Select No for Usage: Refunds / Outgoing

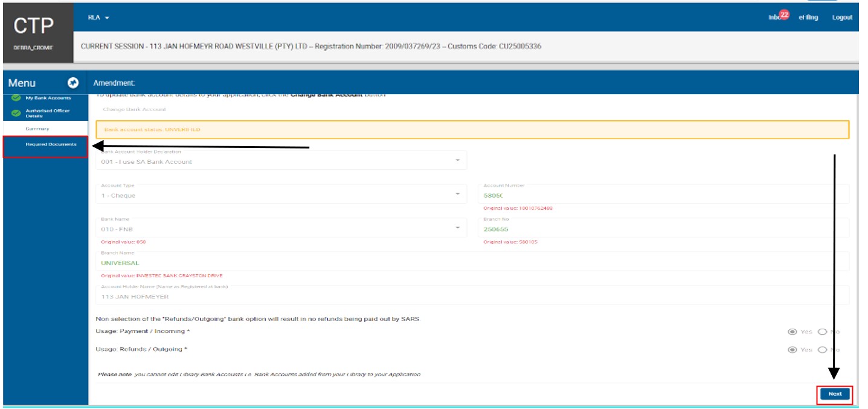click(822, 350)
